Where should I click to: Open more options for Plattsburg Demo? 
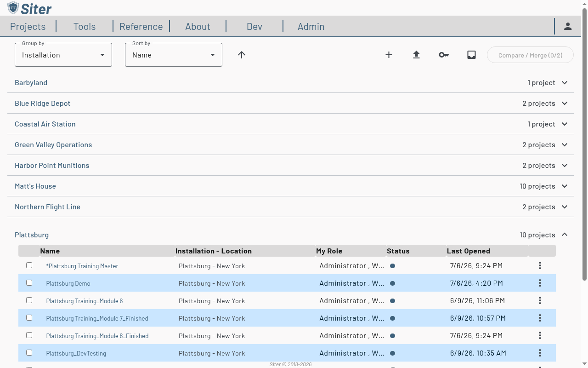click(540, 283)
